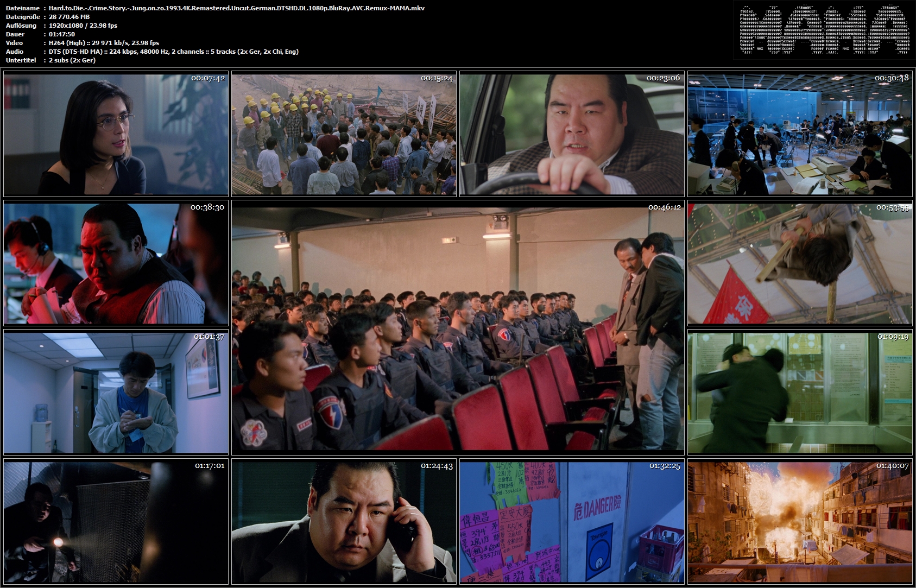Click the "Video" label
Image resolution: width=916 pixels, height=588 pixels.
[x=15, y=43]
